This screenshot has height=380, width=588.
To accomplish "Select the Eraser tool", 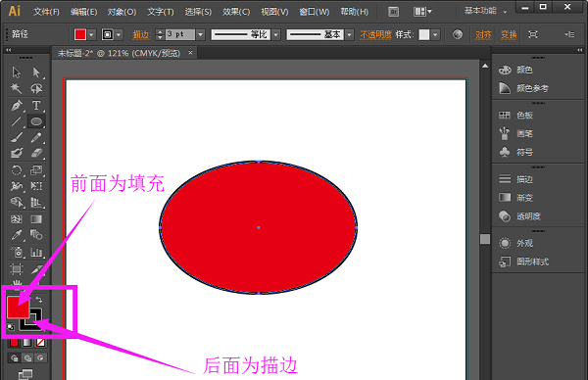I will coord(36,154).
